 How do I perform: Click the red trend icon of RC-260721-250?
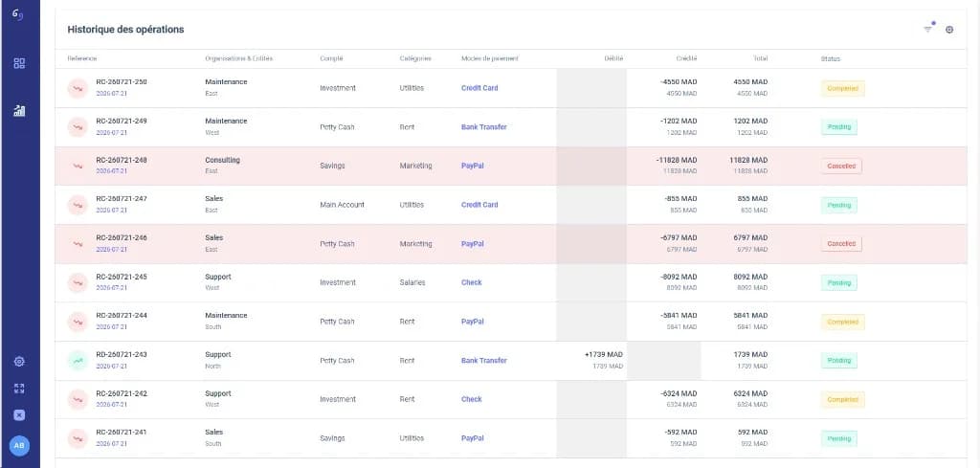point(78,88)
